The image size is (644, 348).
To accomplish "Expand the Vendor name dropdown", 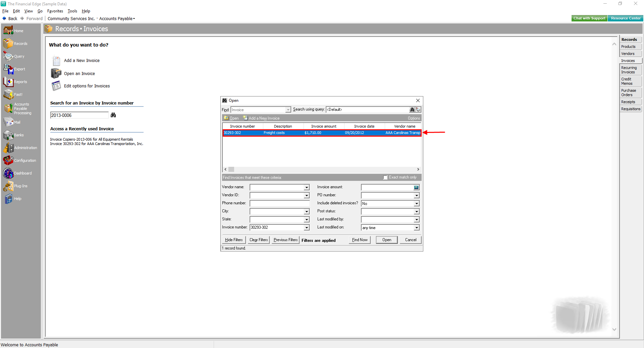I will click(307, 188).
